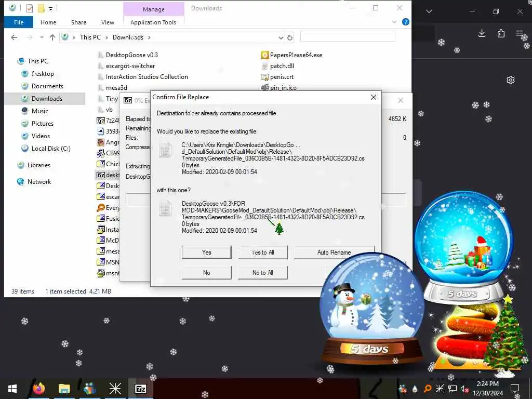Open the address bar history dropdown

coord(281,37)
